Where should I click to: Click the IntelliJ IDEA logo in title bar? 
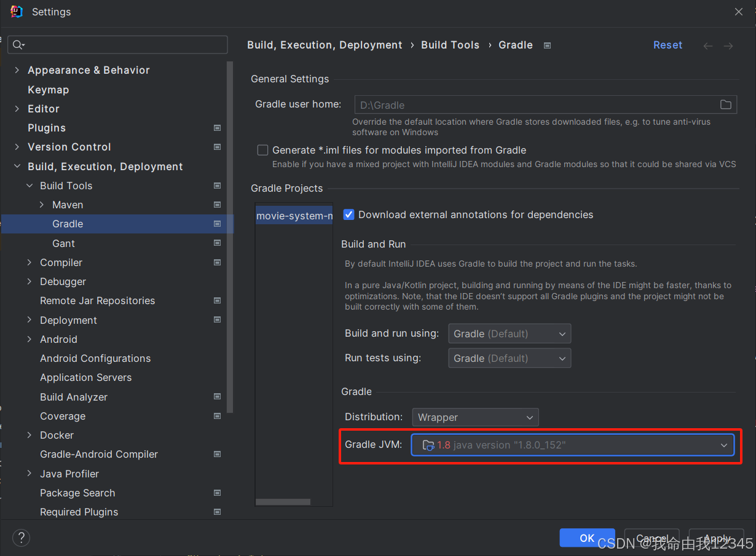pyautogui.click(x=17, y=11)
